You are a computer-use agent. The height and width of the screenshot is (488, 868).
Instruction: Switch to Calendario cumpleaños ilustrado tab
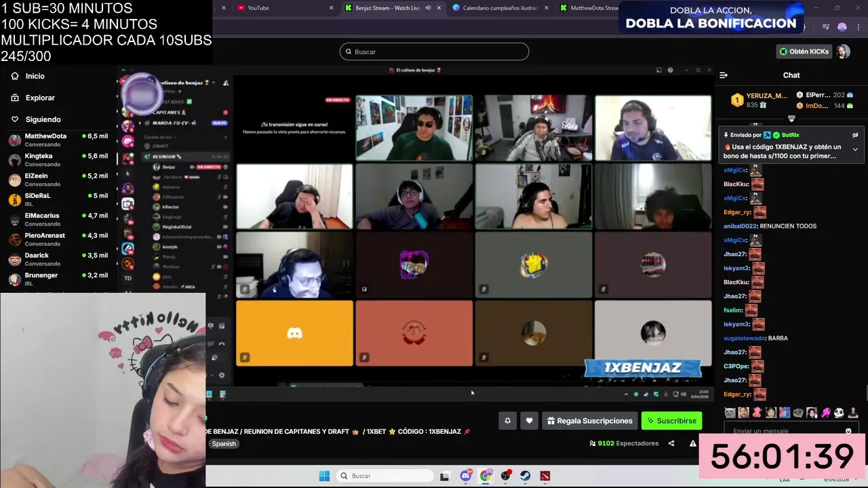pos(500,8)
